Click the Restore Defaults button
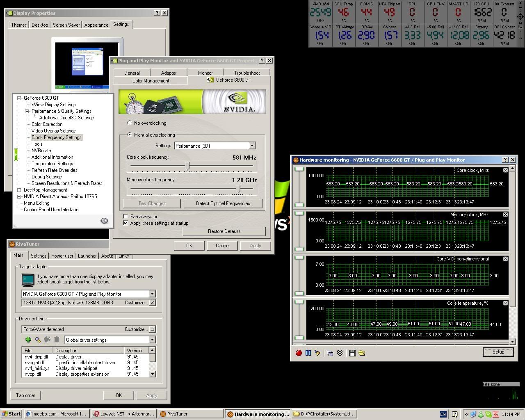The image size is (525, 420). pos(224,231)
